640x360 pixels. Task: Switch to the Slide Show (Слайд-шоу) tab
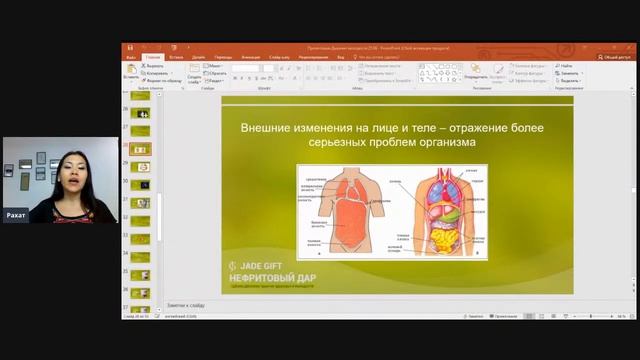[x=279, y=58]
